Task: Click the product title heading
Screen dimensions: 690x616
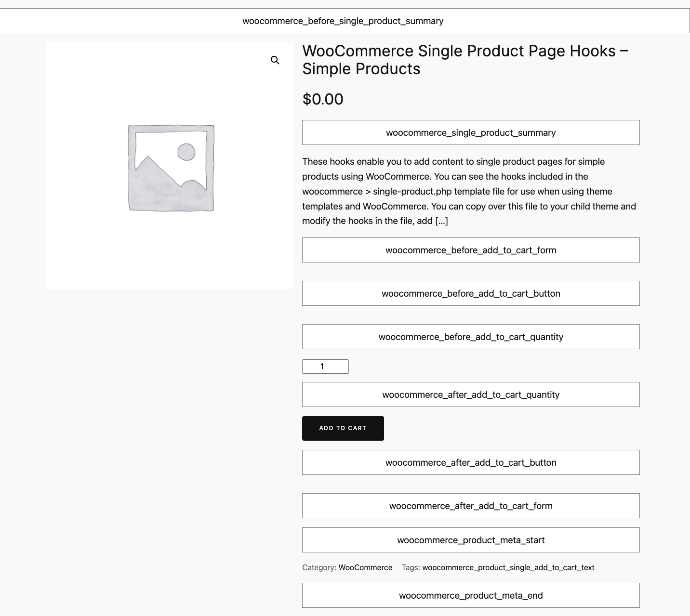Action: pyautogui.click(x=465, y=60)
